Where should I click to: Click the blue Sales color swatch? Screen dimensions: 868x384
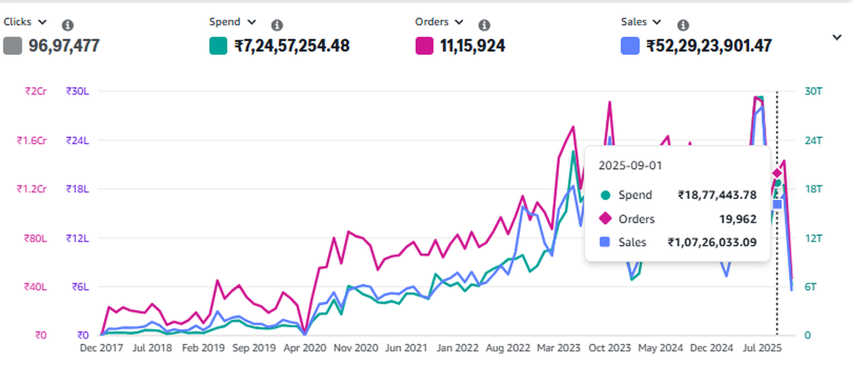(630, 46)
